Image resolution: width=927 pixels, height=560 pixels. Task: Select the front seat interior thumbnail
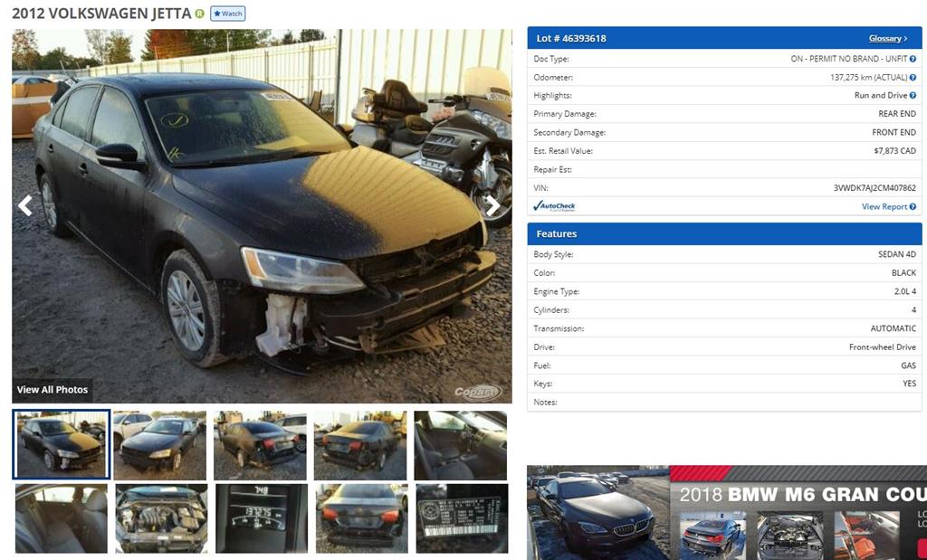461,445
